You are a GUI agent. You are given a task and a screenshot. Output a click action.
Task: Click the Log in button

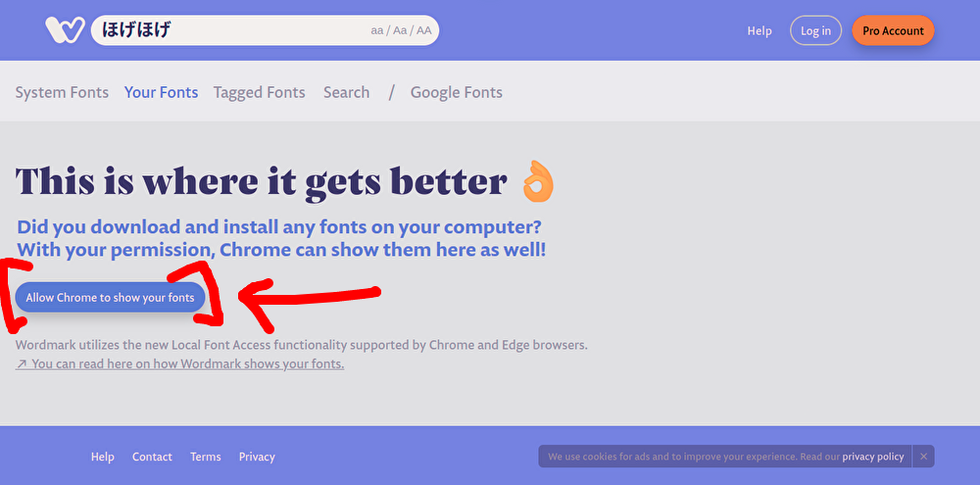pos(815,30)
